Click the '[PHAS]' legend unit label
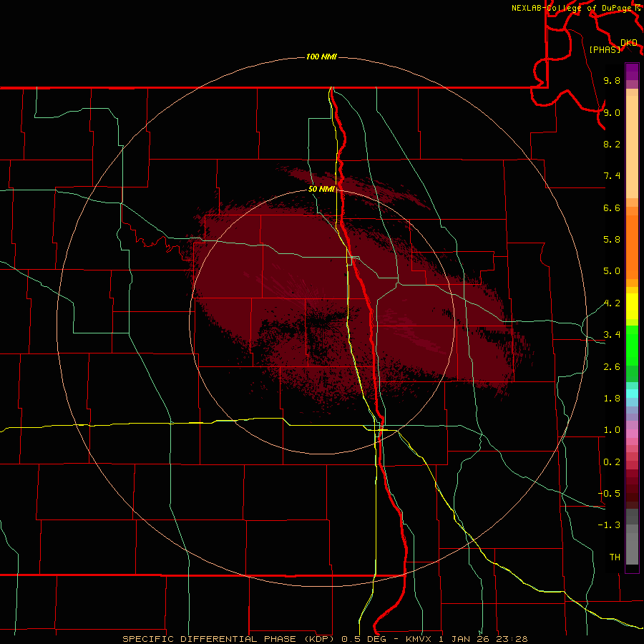The image size is (644, 644). point(605,49)
